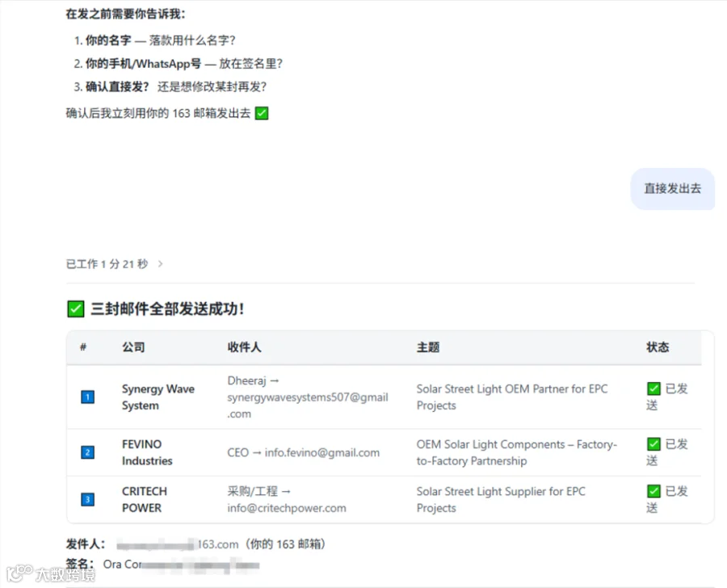
Task: Click the '公司' column header
Action: tap(133, 347)
